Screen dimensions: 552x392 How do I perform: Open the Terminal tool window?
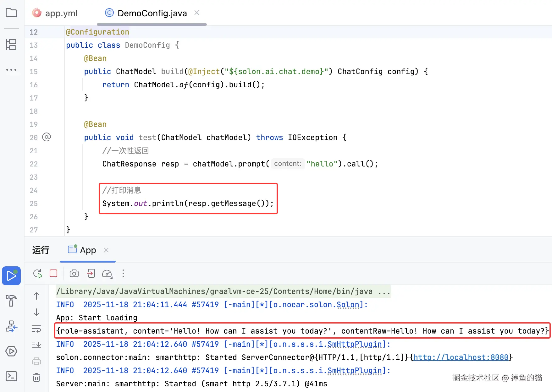pyautogui.click(x=11, y=376)
